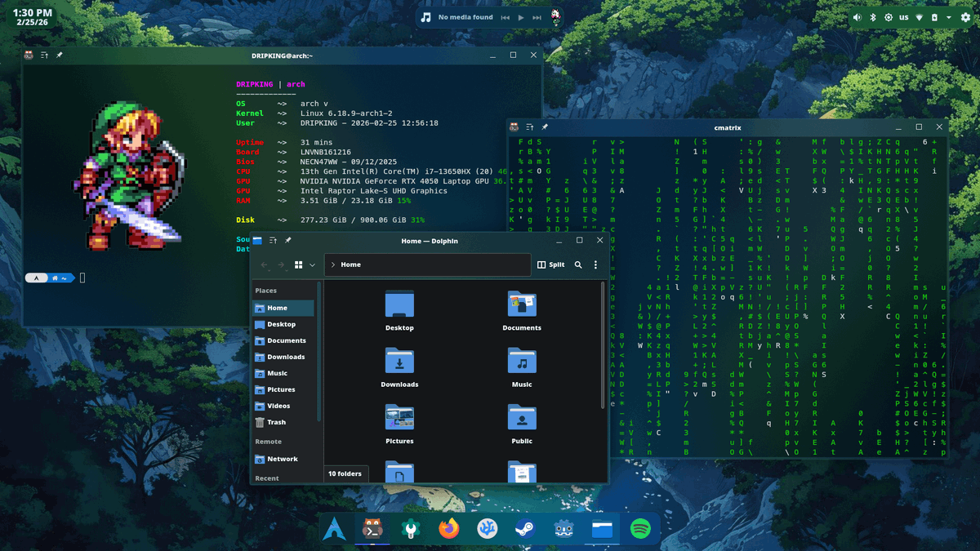Click the battery icon in the top bar
This screenshot has width=980, height=551.
(934, 17)
